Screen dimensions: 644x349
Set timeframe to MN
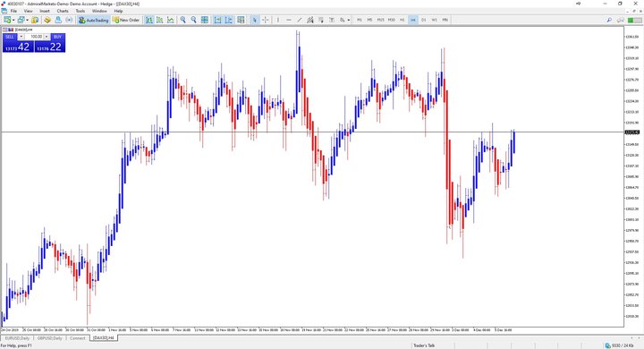point(445,20)
